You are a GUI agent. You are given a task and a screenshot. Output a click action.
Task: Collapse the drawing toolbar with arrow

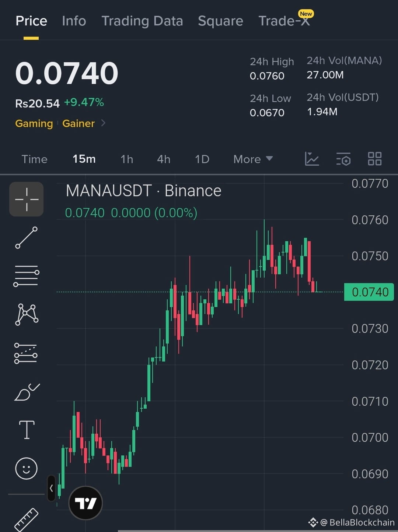pos(51,488)
